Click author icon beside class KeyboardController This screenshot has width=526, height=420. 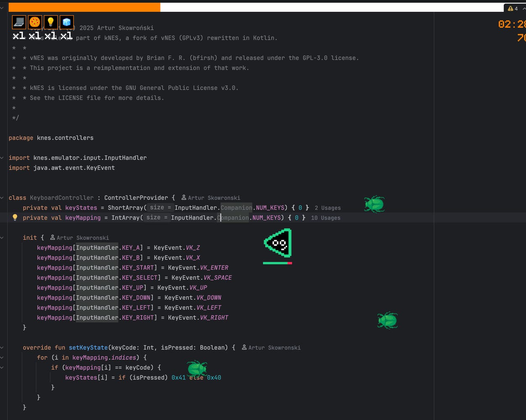[184, 198]
